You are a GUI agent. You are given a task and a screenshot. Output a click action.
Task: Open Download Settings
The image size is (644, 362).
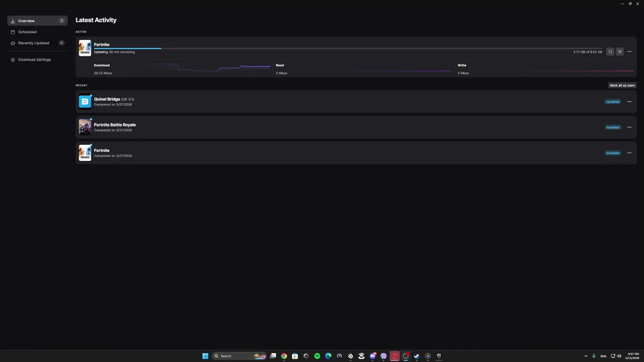coord(37,59)
